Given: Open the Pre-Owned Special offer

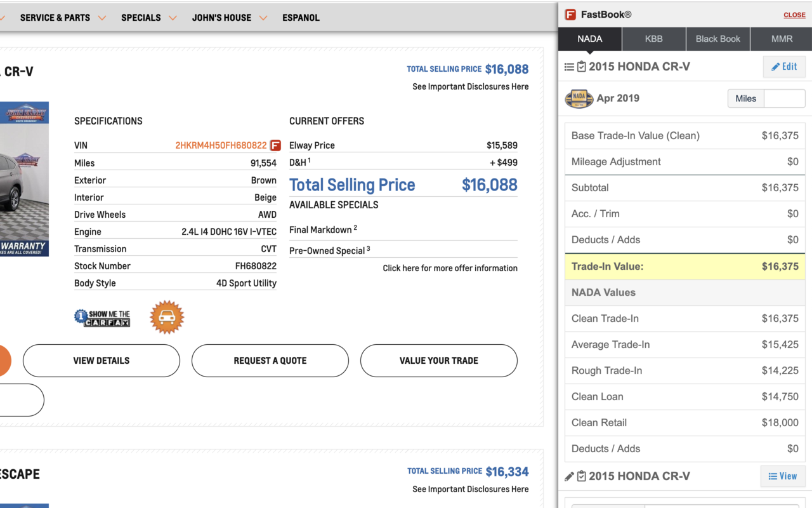Looking at the screenshot, I should click(330, 250).
